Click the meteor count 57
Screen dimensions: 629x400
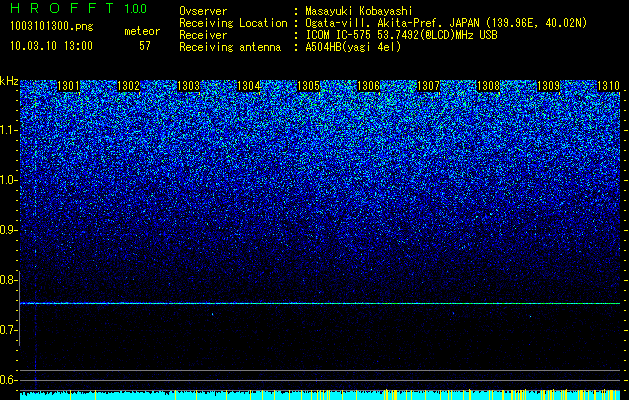point(145,46)
